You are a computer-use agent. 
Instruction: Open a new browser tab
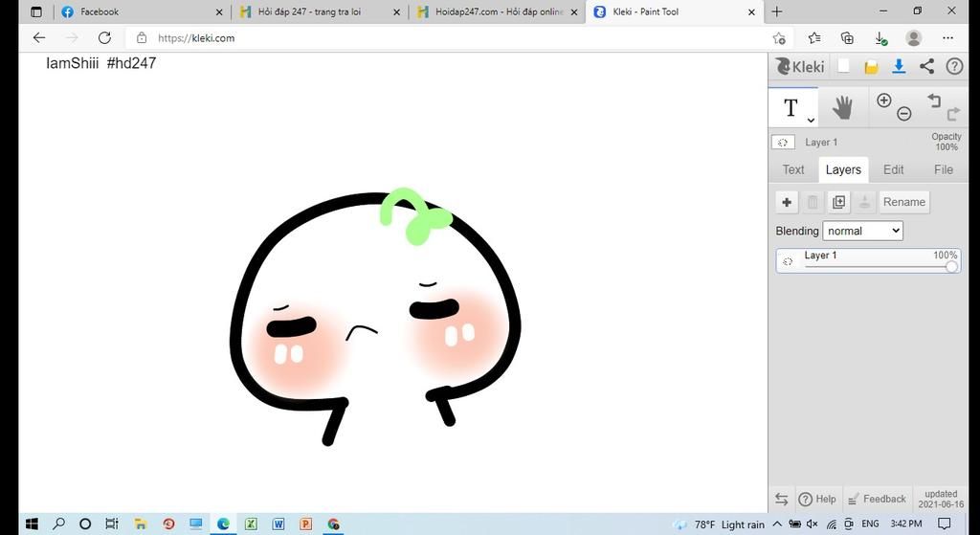coord(777,11)
